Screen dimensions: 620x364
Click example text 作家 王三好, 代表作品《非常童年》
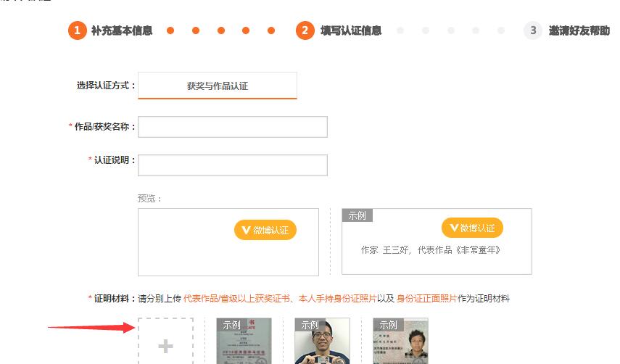(x=431, y=249)
